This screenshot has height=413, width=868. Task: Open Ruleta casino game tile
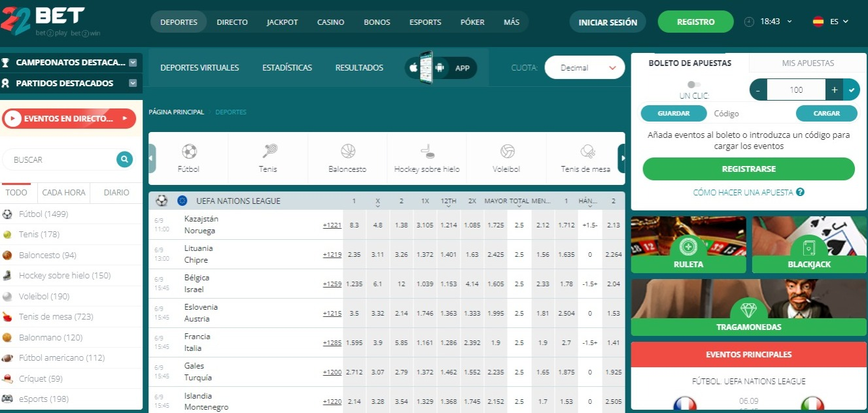[688, 244]
